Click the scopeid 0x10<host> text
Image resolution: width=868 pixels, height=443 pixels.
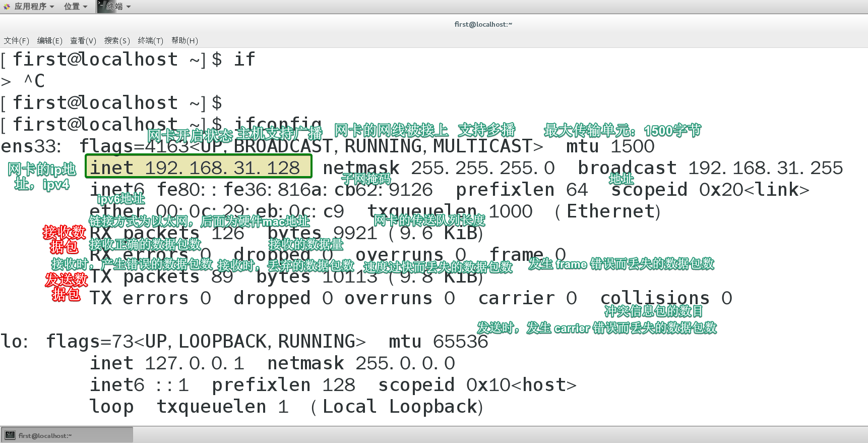[477, 385]
